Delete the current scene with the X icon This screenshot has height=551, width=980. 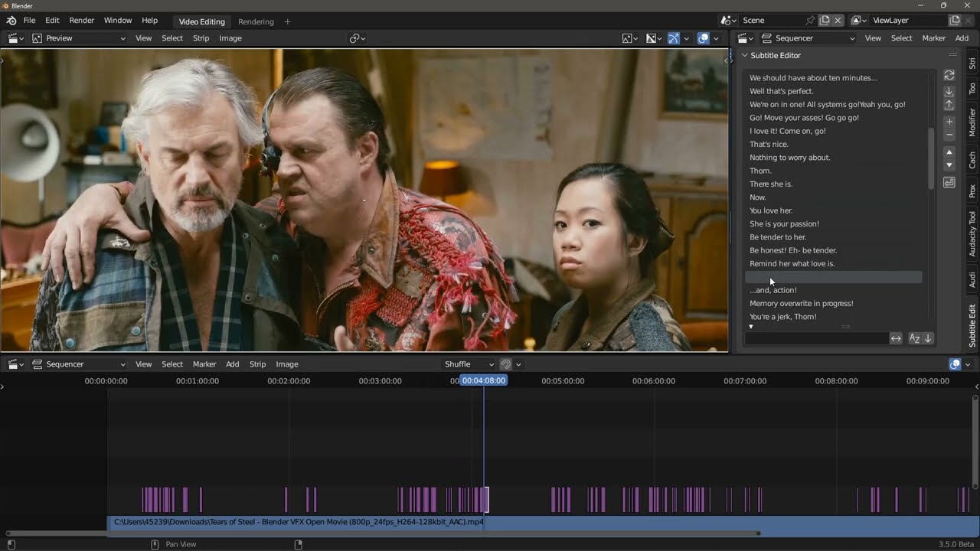pyautogui.click(x=838, y=21)
